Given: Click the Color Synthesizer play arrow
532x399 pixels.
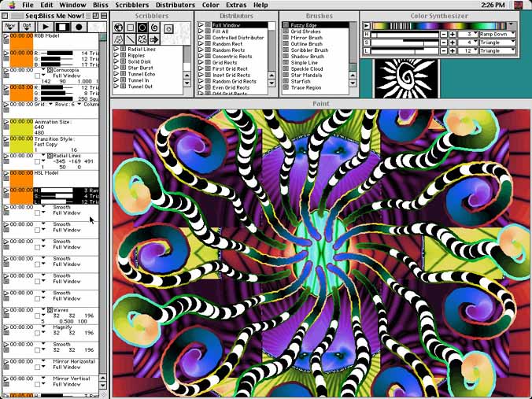Looking at the screenshot, I should [367, 26].
